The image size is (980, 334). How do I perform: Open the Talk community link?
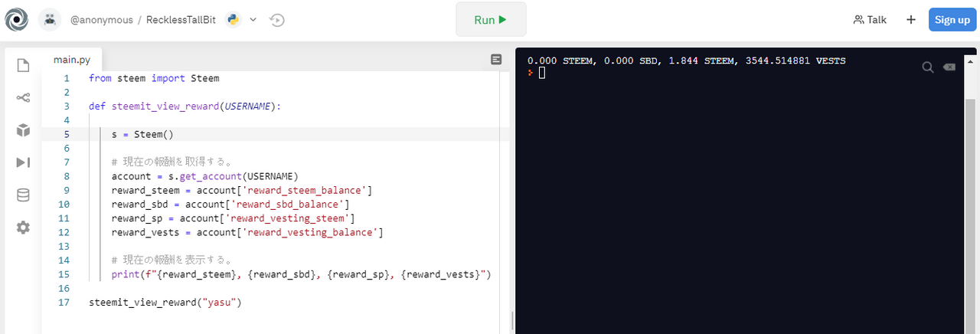870,20
